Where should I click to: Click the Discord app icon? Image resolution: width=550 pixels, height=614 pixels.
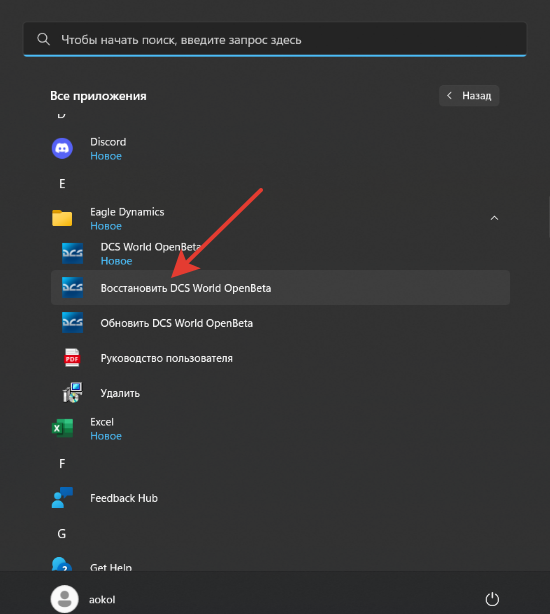click(x=62, y=148)
